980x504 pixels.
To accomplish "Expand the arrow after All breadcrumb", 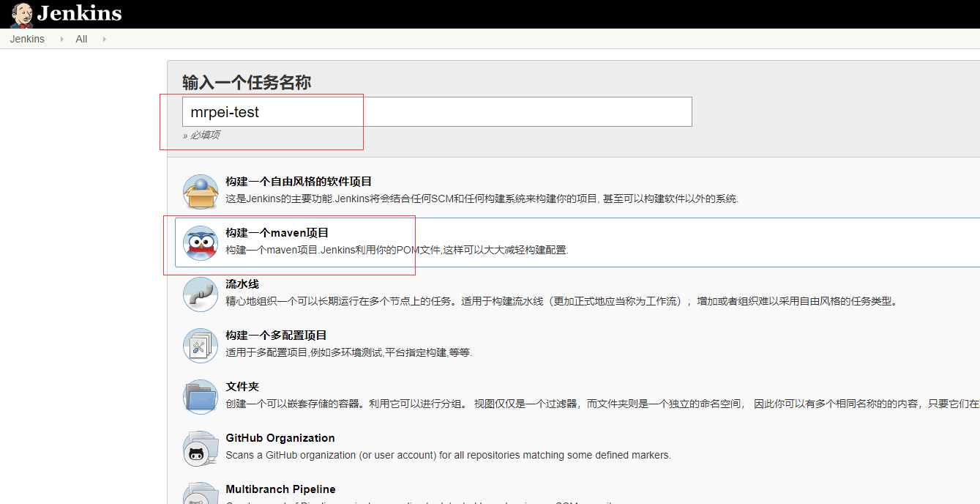I will coord(104,39).
